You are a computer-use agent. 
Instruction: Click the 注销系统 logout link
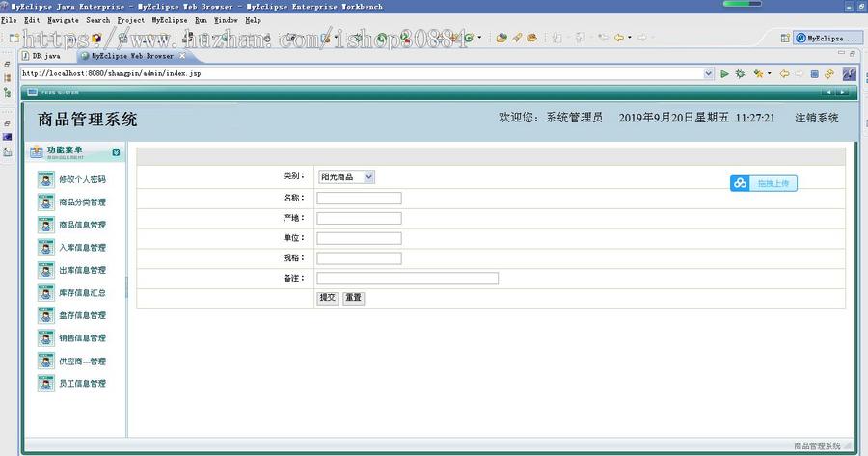817,118
